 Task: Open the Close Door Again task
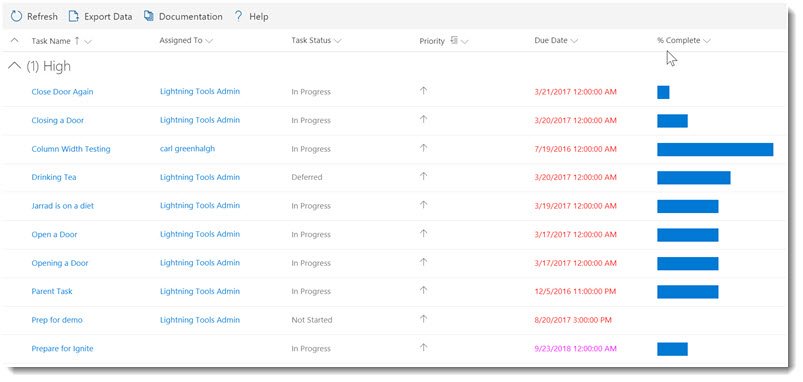pyautogui.click(x=62, y=92)
